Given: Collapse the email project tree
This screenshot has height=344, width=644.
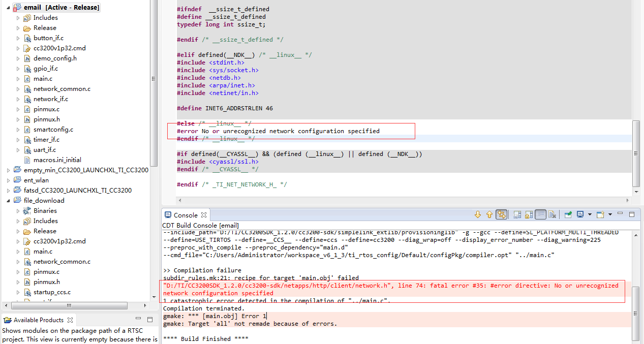Looking at the screenshot, I should (8, 8).
